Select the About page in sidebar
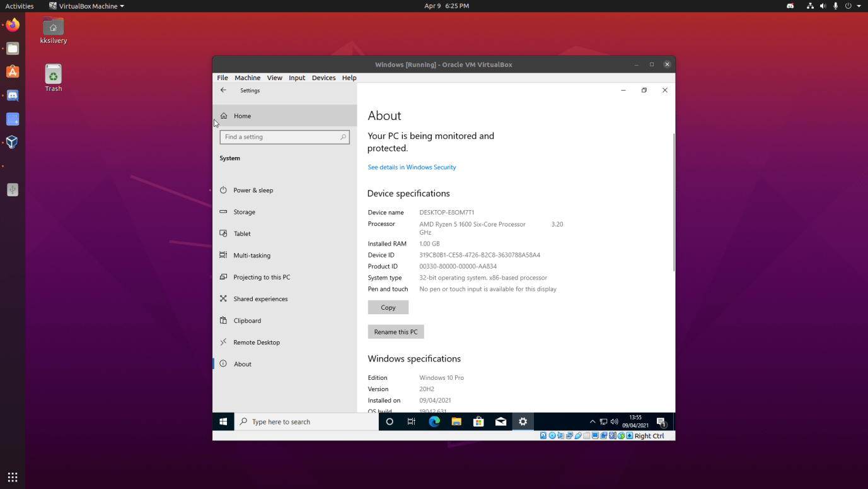 [x=284, y=364]
